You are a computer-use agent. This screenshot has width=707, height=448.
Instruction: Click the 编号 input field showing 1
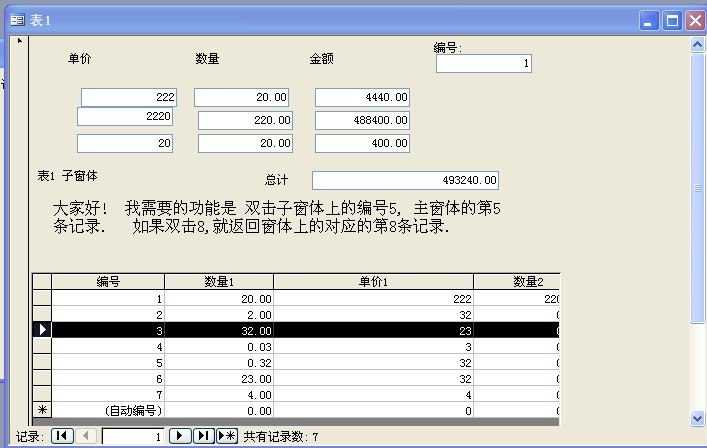[483, 64]
